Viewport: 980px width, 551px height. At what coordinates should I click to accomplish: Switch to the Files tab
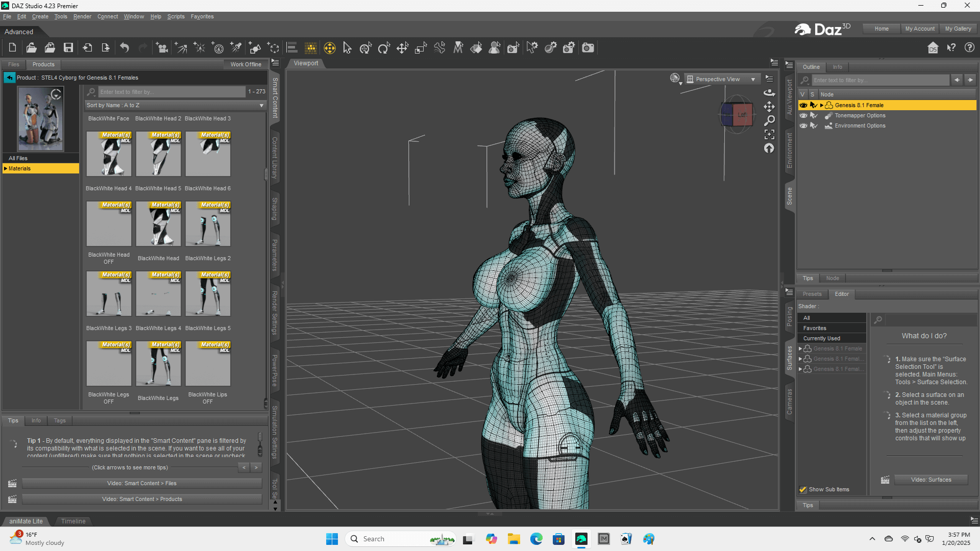(x=14, y=65)
